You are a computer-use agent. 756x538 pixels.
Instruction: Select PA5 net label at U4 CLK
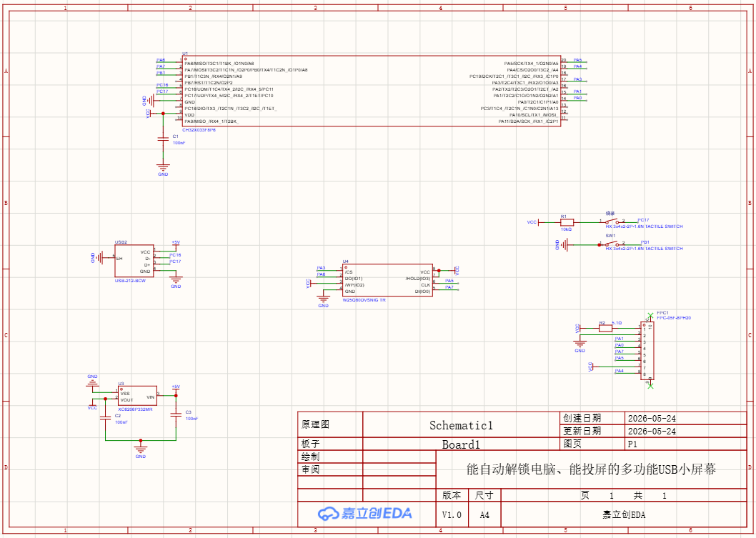pos(449,281)
